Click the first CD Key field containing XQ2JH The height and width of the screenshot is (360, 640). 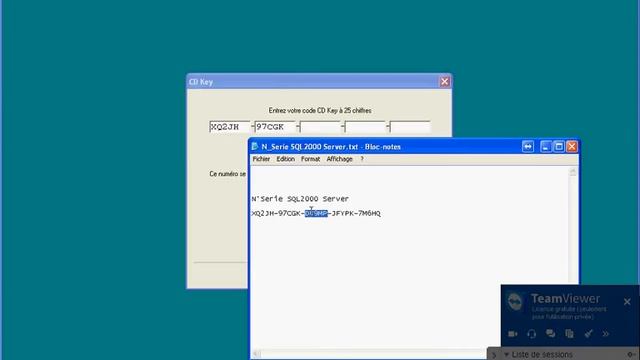(x=230, y=127)
